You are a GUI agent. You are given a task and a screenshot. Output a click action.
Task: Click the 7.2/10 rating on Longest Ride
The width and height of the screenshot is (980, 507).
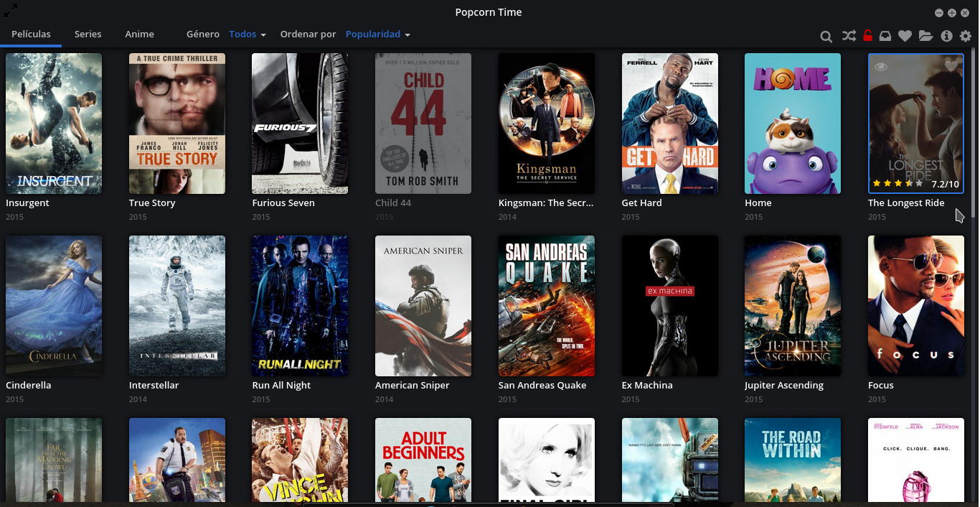pyautogui.click(x=945, y=185)
